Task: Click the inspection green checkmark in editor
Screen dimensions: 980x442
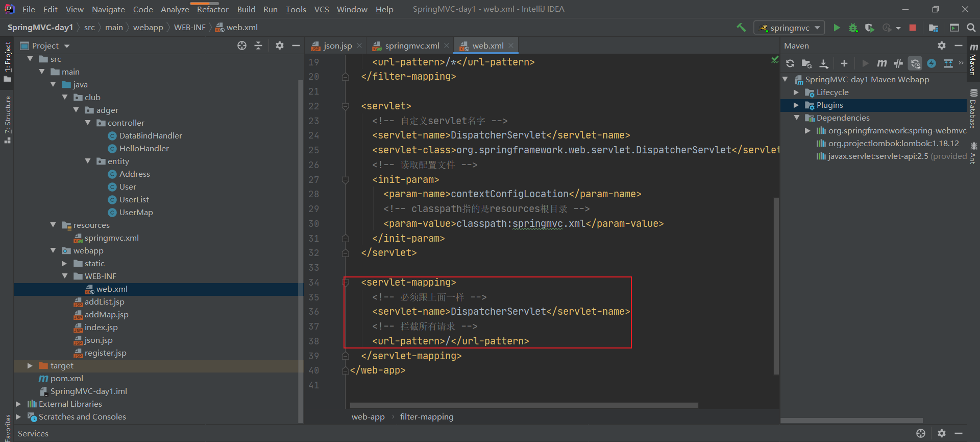Action: coord(775,60)
